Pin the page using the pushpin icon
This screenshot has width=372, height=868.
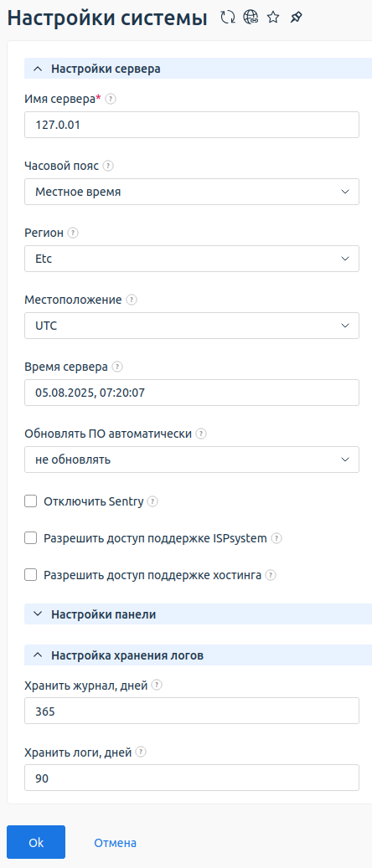296,18
